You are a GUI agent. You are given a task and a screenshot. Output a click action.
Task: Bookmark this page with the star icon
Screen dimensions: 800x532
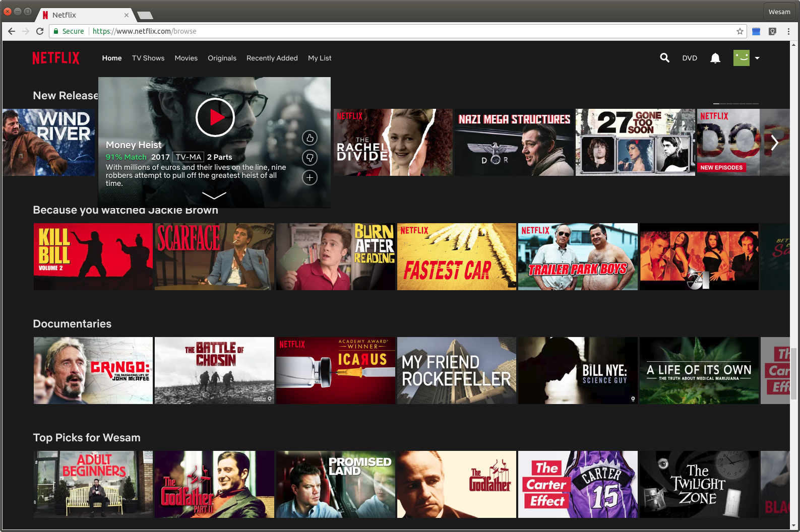[x=740, y=31]
